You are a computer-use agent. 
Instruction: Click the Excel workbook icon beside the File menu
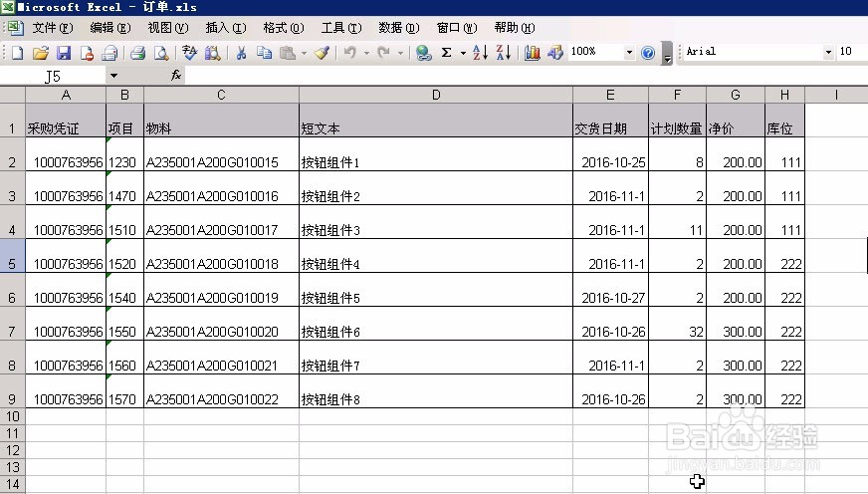point(15,27)
